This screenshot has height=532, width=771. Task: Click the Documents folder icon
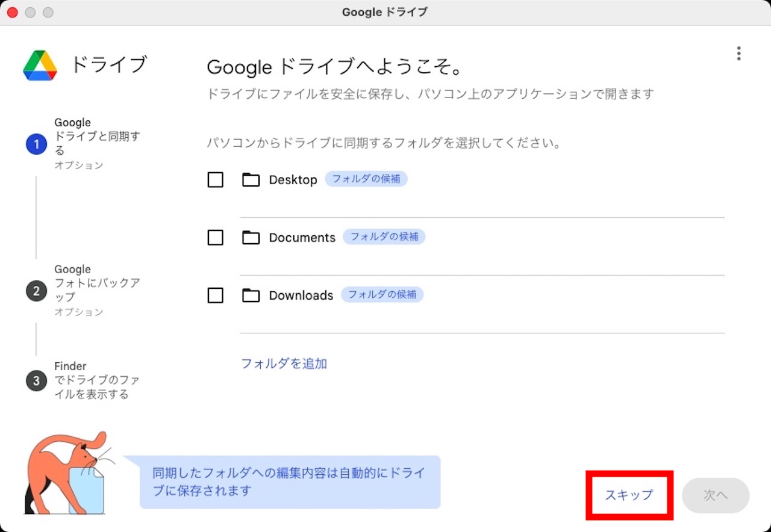pyautogui.click(x=251, y=238)
